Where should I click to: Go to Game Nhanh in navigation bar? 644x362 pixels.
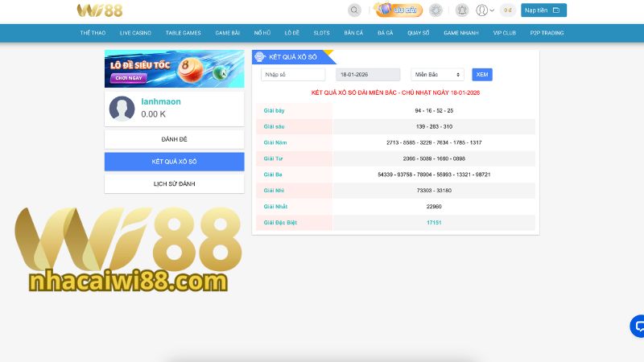[x=461, y=33]
